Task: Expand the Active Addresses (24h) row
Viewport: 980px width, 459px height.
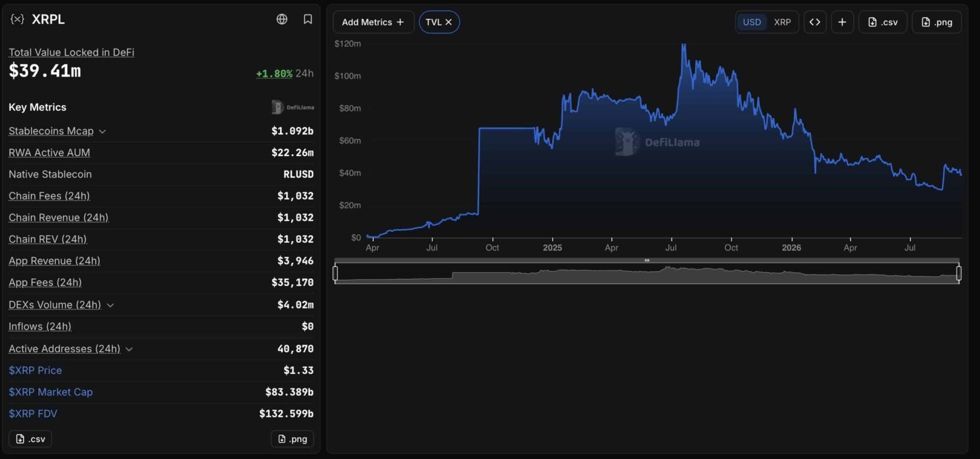Action: 129,349
